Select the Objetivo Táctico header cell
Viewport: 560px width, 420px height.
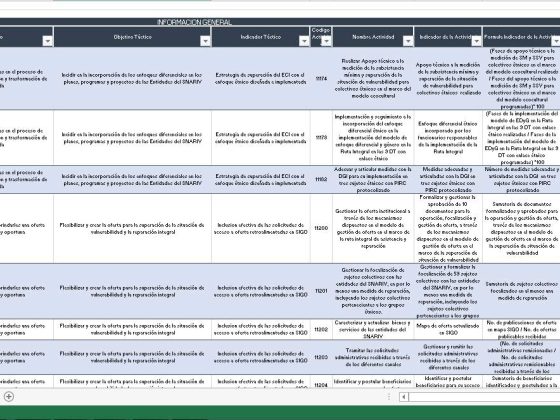[x=132, y=37]
